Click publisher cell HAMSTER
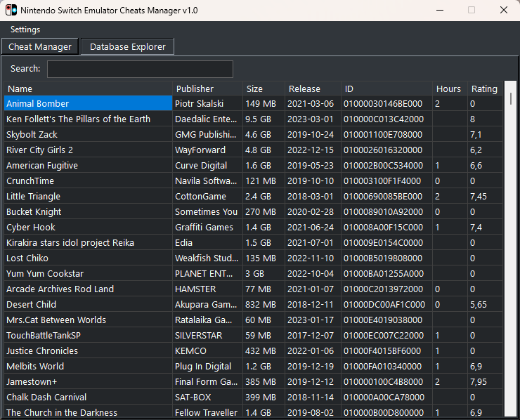The height and width of the screenshot is (420, 520). tap(207, 289)
